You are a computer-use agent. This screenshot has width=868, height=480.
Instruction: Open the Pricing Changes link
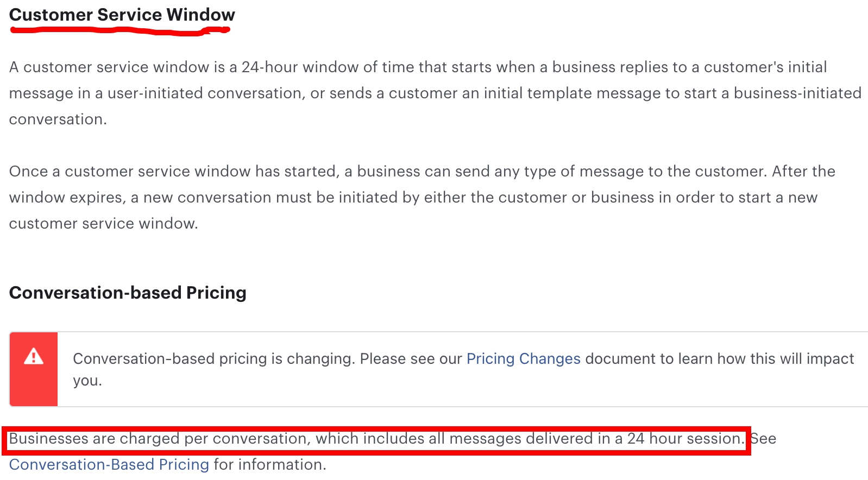click(524, 359)
